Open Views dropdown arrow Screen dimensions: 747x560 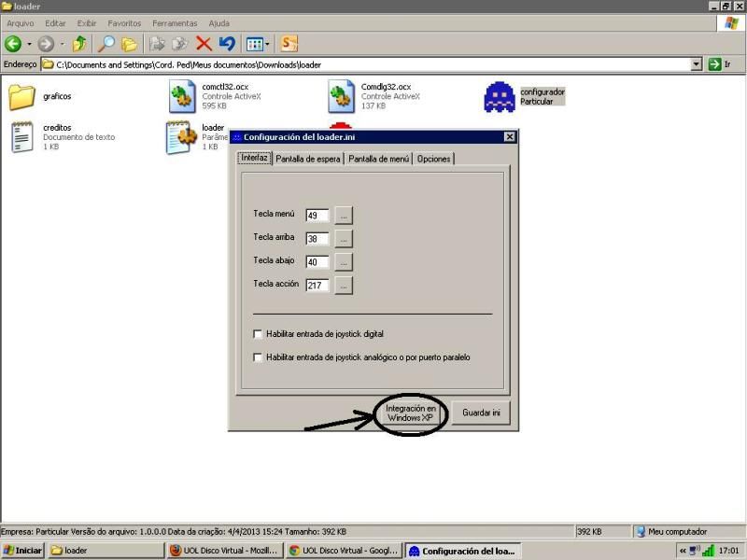click(267, 44)
